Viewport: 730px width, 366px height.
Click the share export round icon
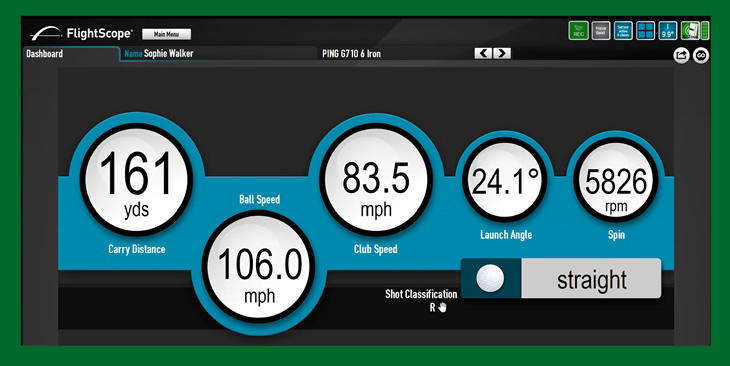click(681, 55)
